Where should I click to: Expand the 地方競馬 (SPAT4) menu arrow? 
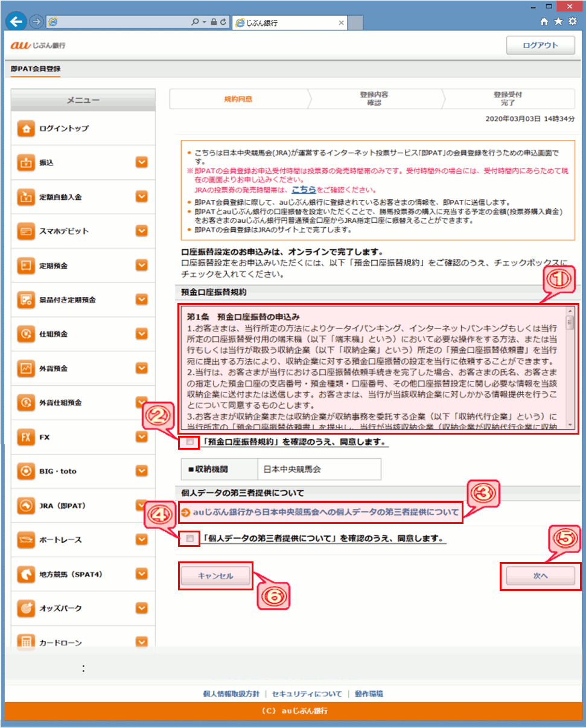point(142,573)
